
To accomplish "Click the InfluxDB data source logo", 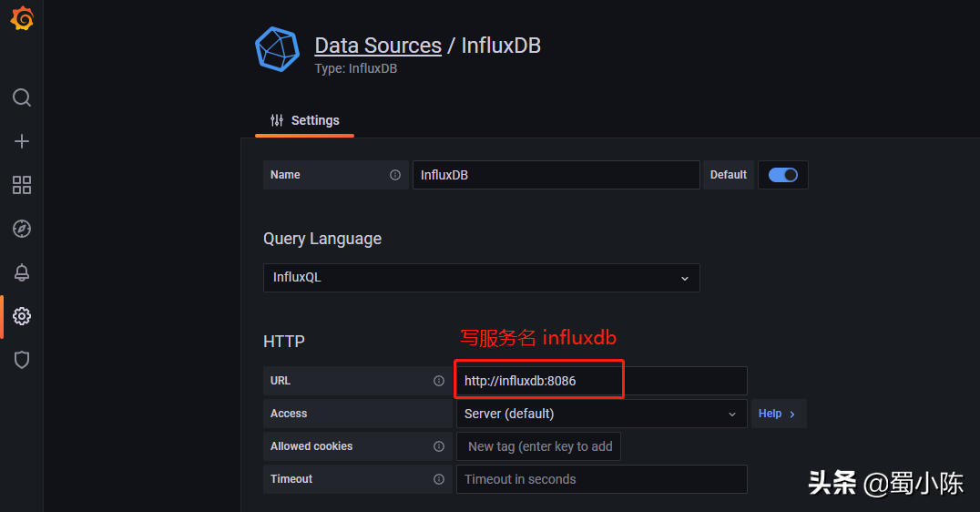I will 278,49.
